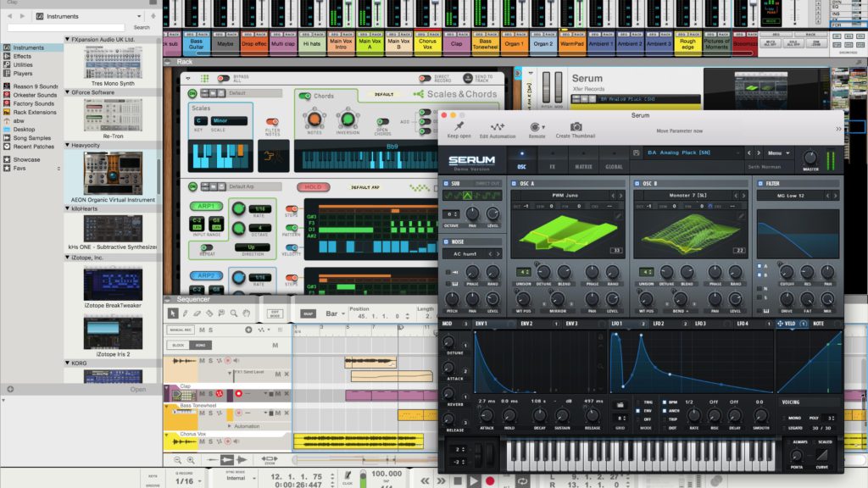Click the transport Stop button
The width and height of the screenshot is (868, 488).
click(458, 481)
